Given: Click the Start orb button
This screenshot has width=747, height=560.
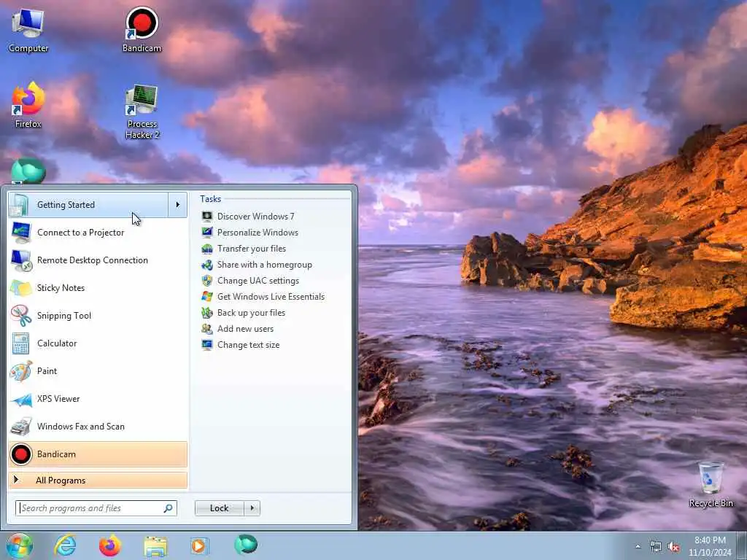Looking at the screenshot, I should coord(19,545).
